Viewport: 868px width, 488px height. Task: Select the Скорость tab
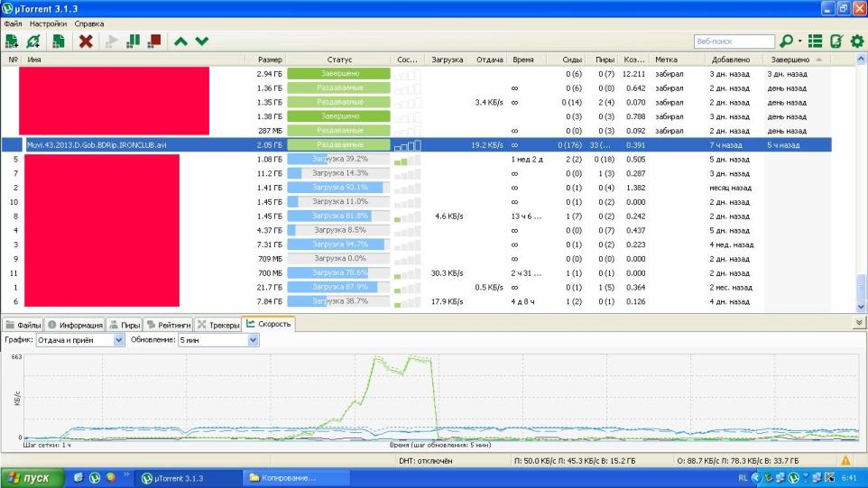(269, 324)
